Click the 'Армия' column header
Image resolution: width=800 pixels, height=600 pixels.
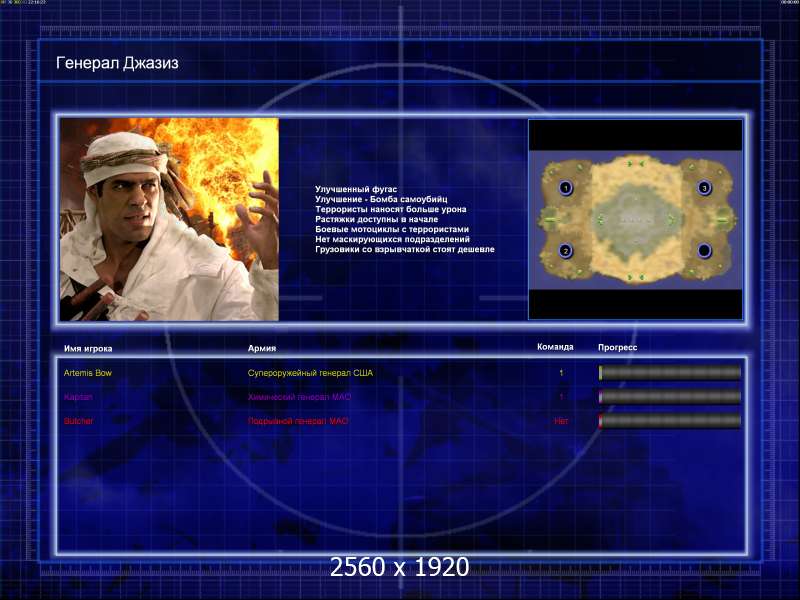point(262,348)
